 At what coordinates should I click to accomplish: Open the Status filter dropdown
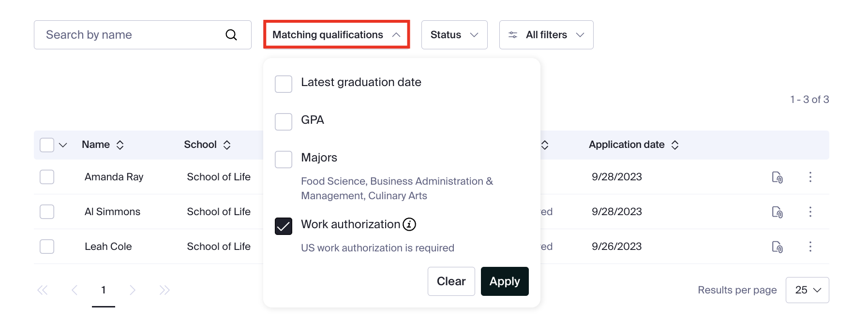pos(454,35)
